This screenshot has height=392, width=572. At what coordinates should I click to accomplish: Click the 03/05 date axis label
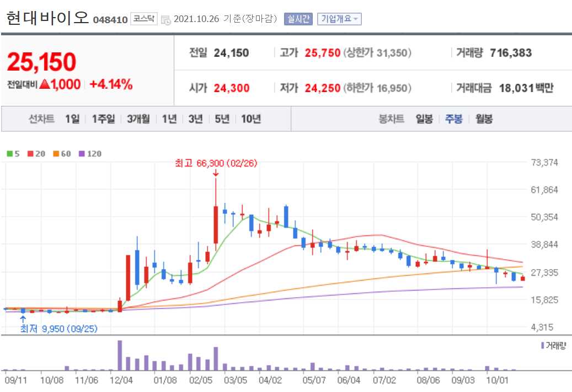point(236,380)
